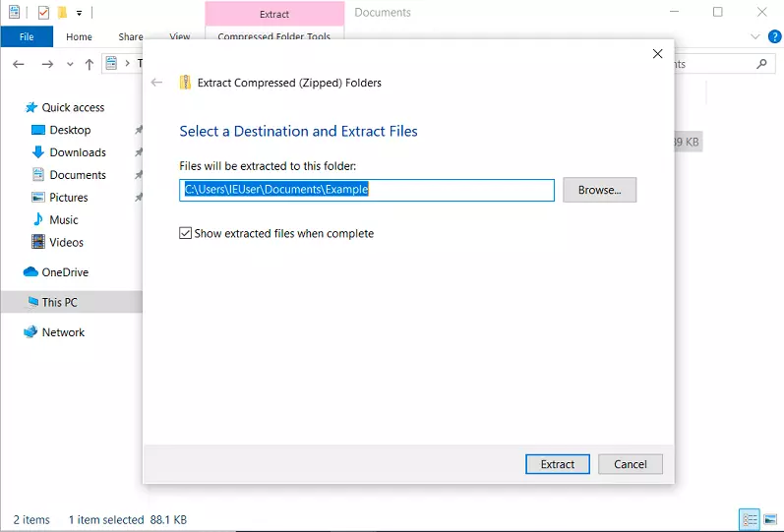Cancel the extraction dialog
Viewport: 784px width, 532px height.
630,464
